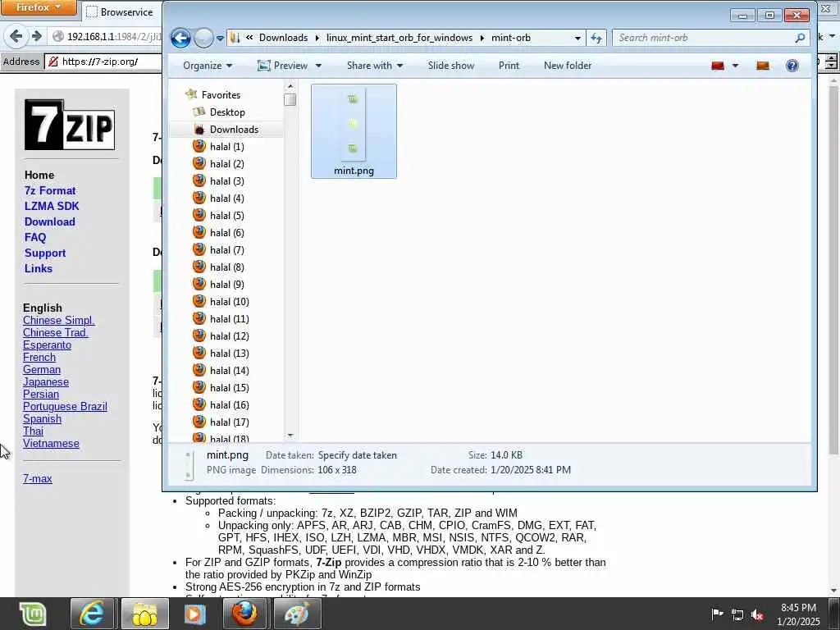Toggle the preview pane icon

point(762,66)
